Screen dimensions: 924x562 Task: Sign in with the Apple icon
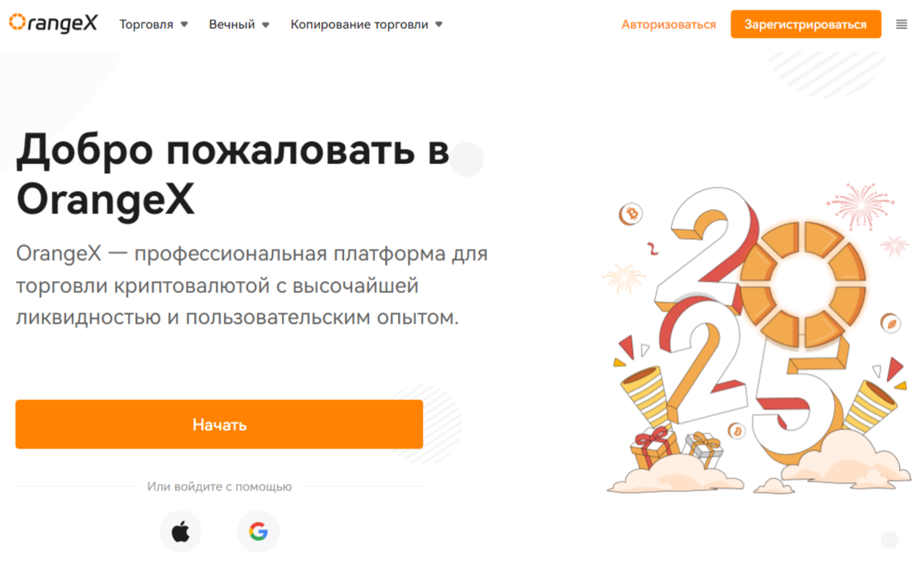pos(181,531)
